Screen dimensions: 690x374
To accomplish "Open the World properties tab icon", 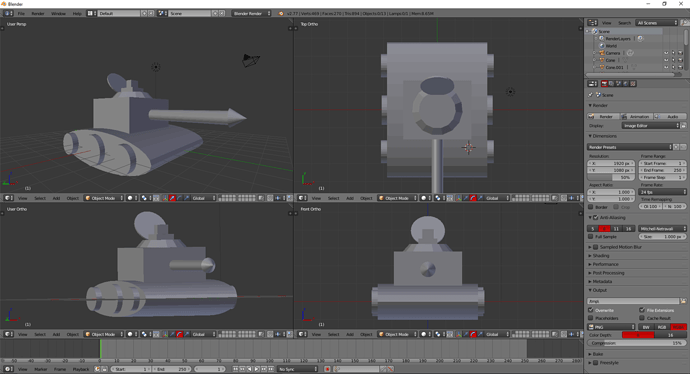I will (625, 84).
